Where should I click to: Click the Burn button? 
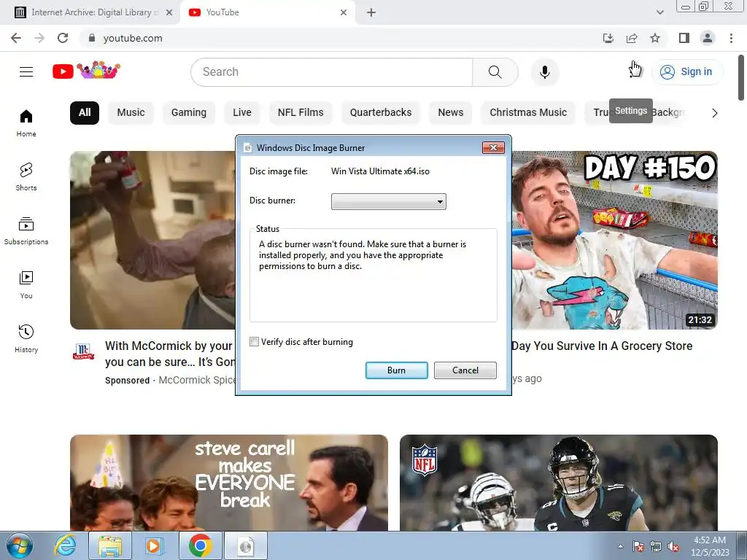[x=396, y=370]
